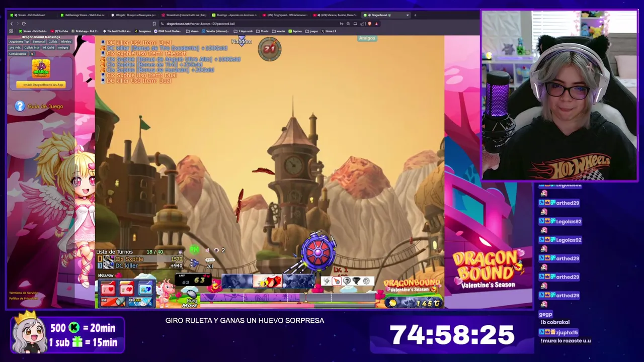
Task: Open Guilds Prix rankings tab
Action: 32,48
